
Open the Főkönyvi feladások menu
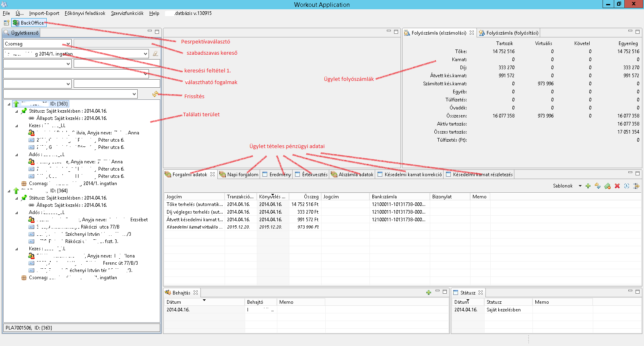(85, 13)
